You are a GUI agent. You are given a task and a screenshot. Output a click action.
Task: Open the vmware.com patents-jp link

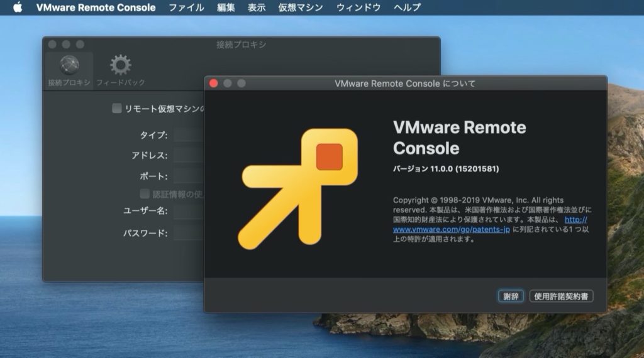coord(451,229)
